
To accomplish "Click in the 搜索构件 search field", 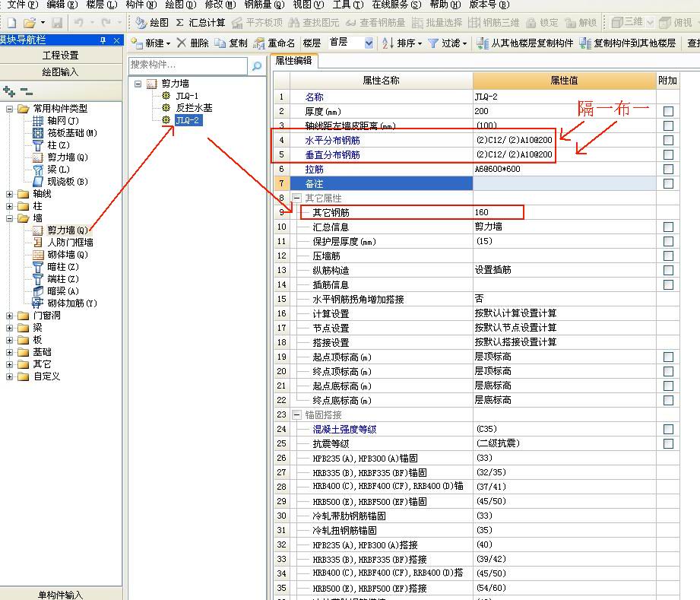I will (188, 65).
